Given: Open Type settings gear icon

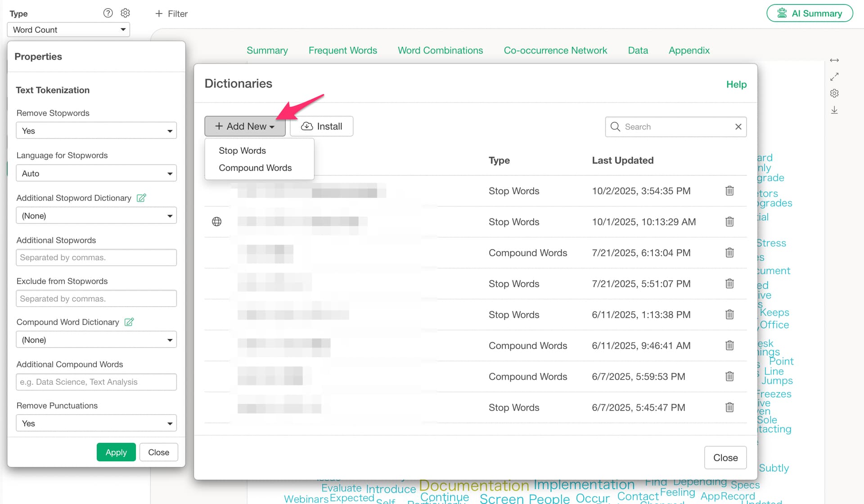Looking at the screenshot, I should 126,13.
